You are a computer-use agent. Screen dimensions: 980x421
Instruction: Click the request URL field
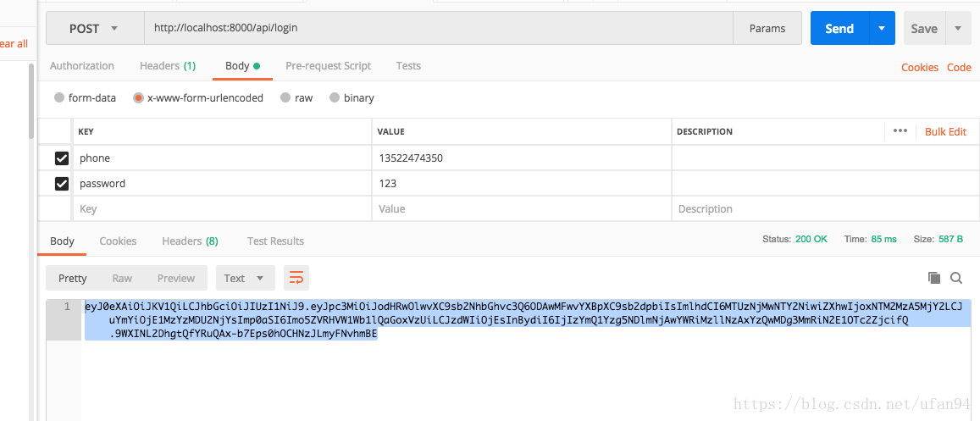pyautogui.click(x=439, y=28)
